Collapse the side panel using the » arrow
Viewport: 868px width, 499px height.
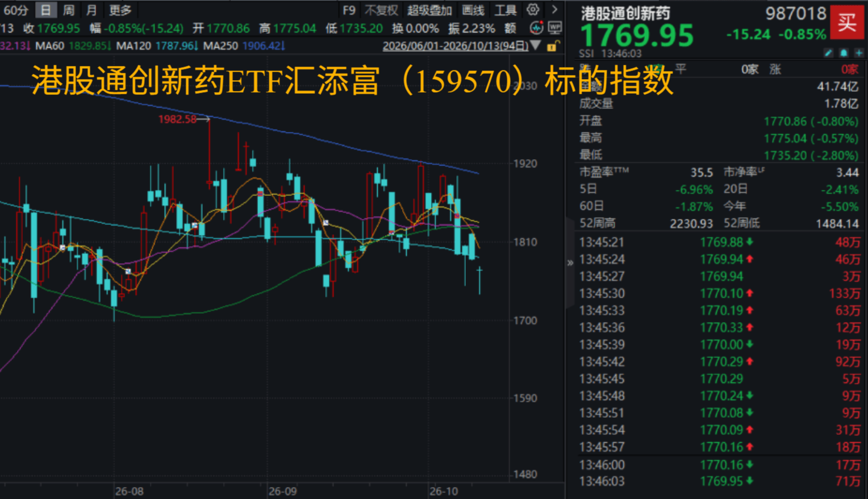pos(570,263)
